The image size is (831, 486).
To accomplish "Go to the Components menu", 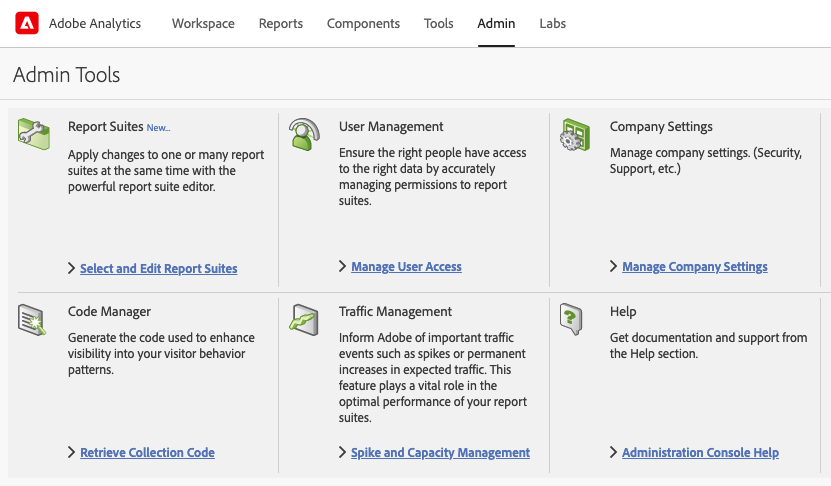I will (363, 23).
